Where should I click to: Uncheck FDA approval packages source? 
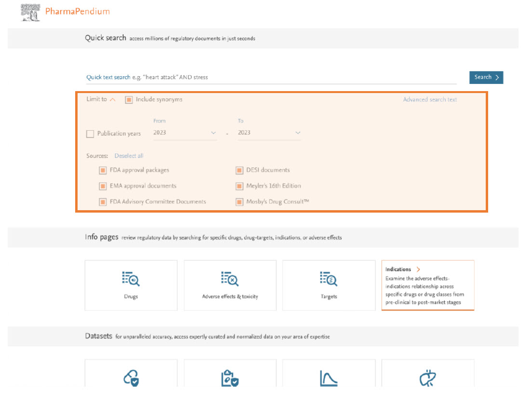[103, 170]
